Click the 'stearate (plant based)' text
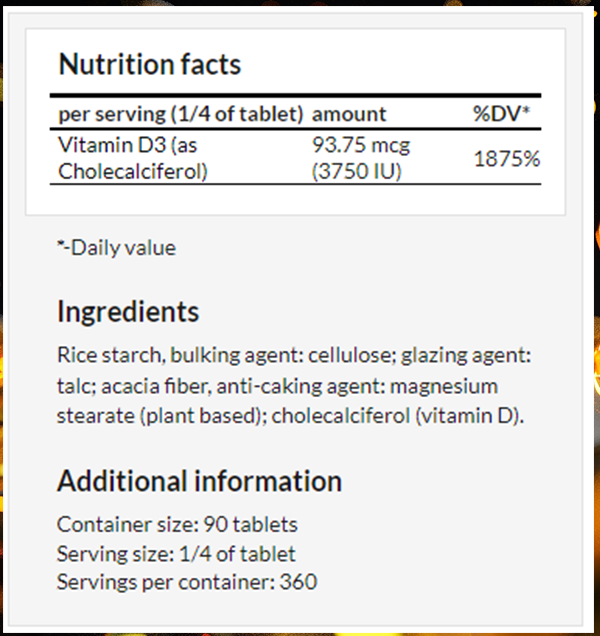 coord(160,416)
